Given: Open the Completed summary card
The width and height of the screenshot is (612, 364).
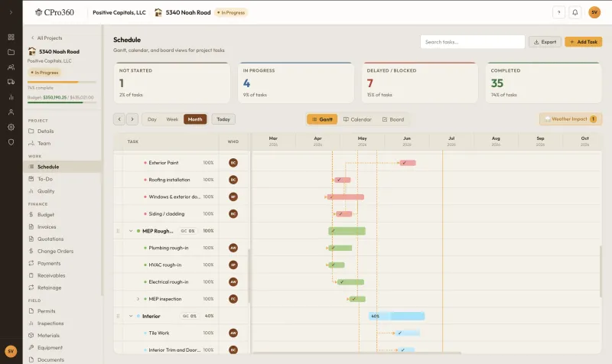Looking at the screenshot, I should (x=543, y=83).
